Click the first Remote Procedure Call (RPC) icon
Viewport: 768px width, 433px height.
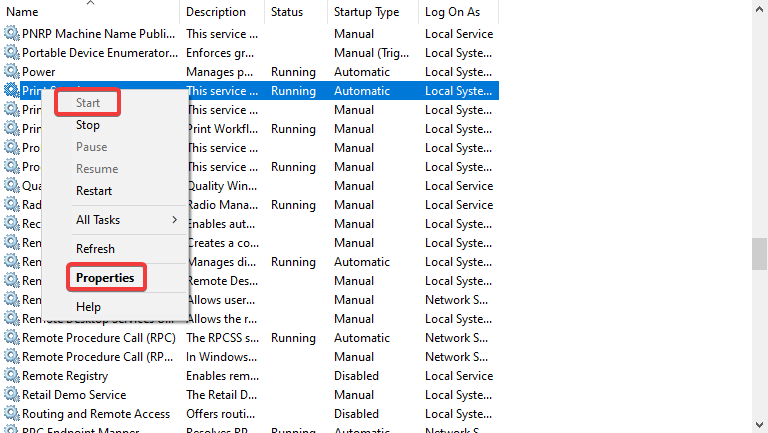click(x=11, y=338)
